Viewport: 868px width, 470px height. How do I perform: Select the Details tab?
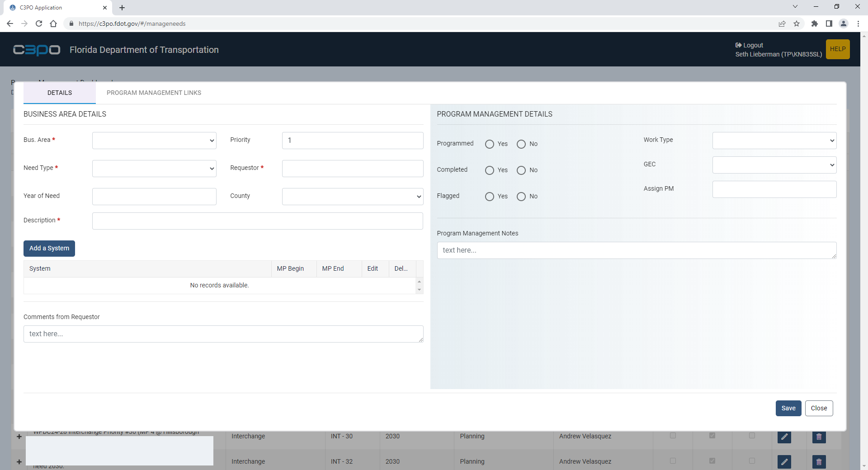(x=60, y=93)
